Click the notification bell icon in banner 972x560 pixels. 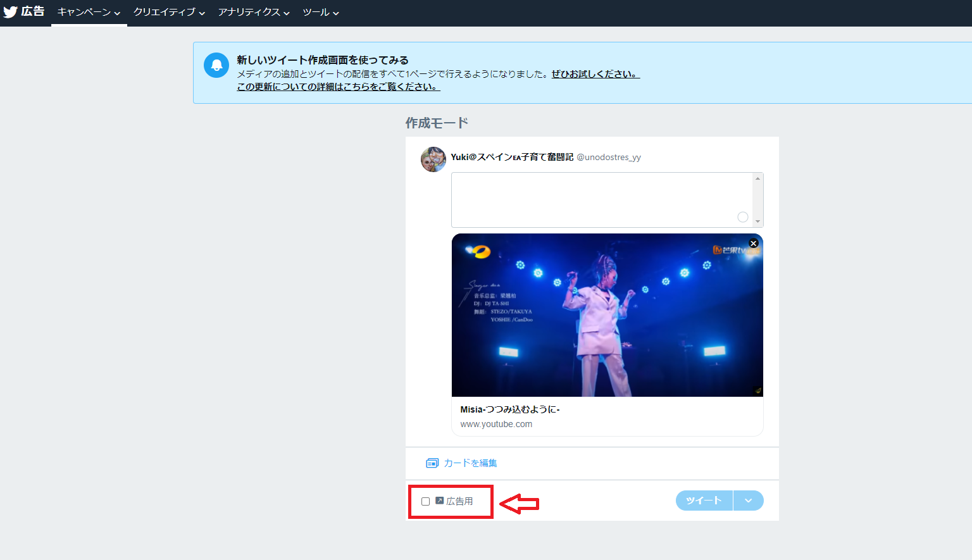click(x=216, y=65)
